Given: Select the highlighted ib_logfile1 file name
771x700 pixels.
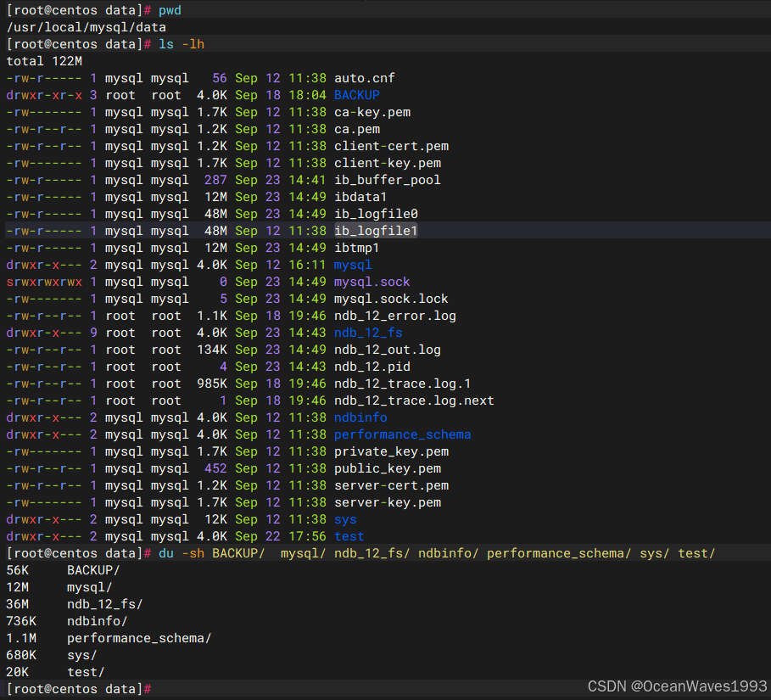Looking at the screenshot, I should [x=376, y=231].
